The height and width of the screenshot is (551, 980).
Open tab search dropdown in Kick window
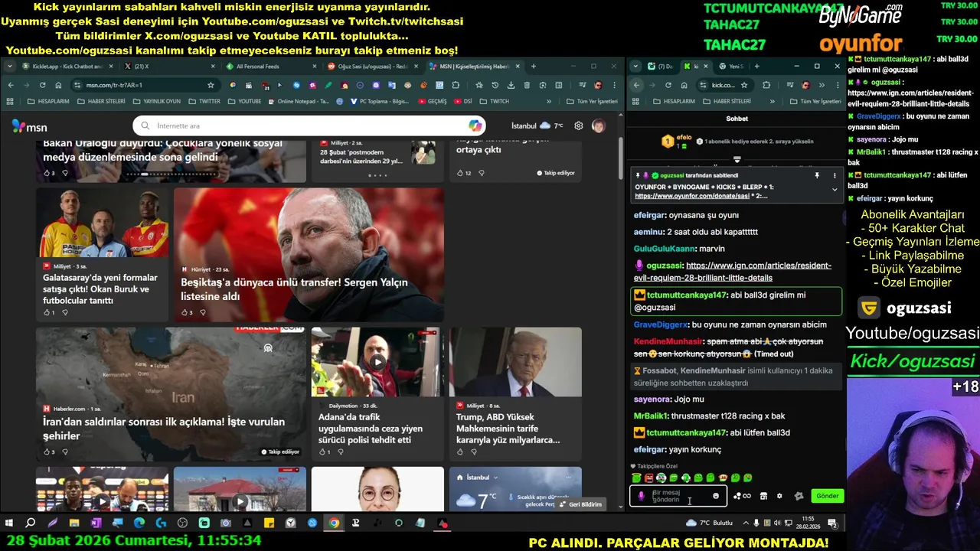[x=635, y=67]
